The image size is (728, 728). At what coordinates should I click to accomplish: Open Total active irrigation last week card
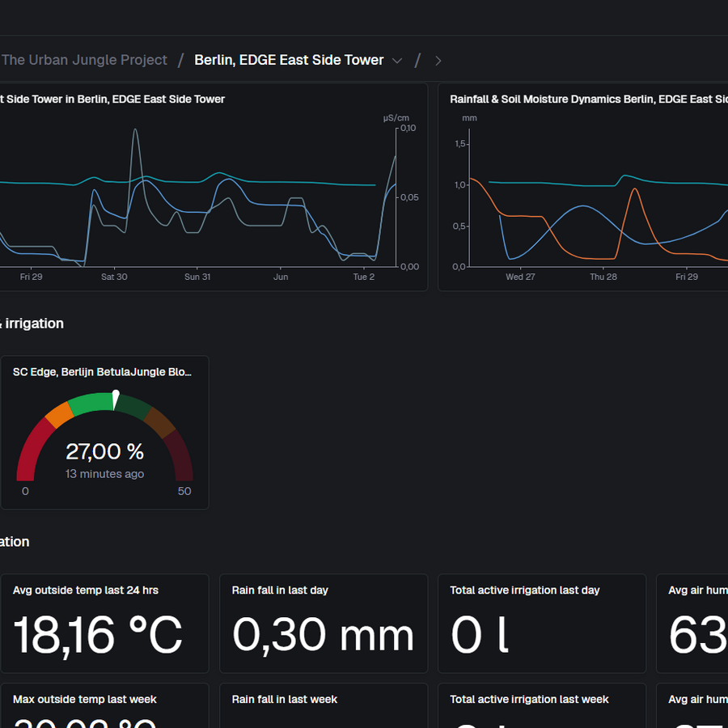pyautogui.click(x=542, y=705)
